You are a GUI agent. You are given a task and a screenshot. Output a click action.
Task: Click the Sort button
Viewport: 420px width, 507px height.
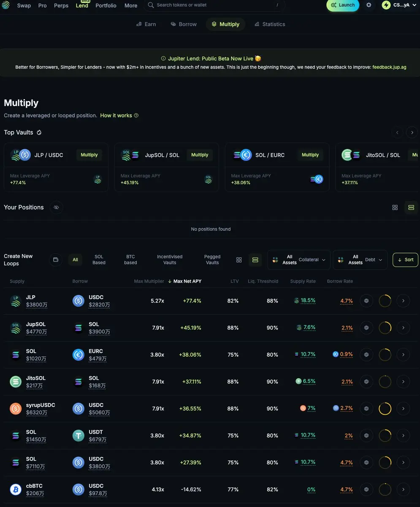(x=405, y=260)
